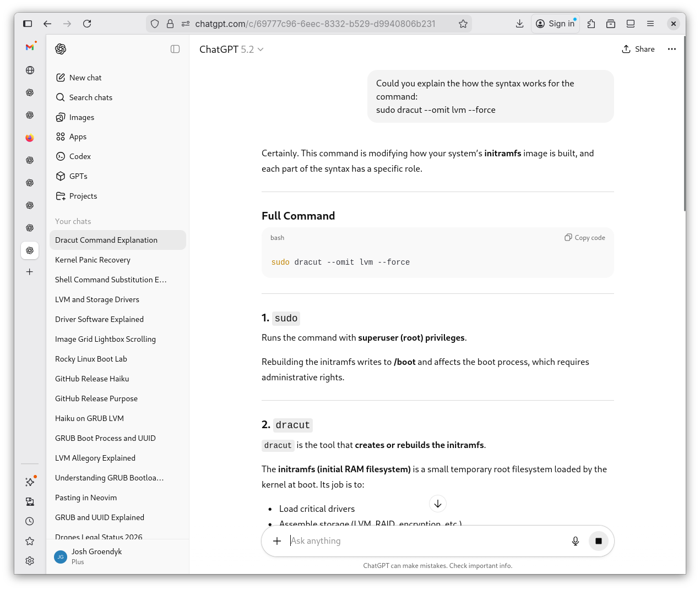Bookmark this page with star icon
Image resolution: width=700 pixels, height=590 pixels.
tap(463, 24)
